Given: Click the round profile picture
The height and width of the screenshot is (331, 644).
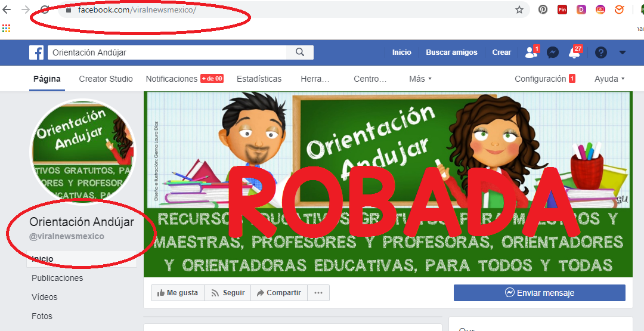Looking at the screenshot, I should click(84, 151).
